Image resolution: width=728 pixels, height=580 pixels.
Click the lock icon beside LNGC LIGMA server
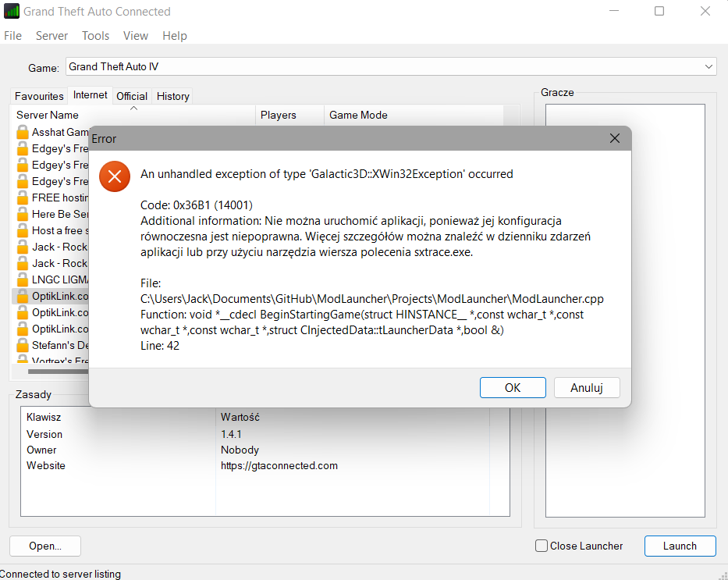[23, 279]
